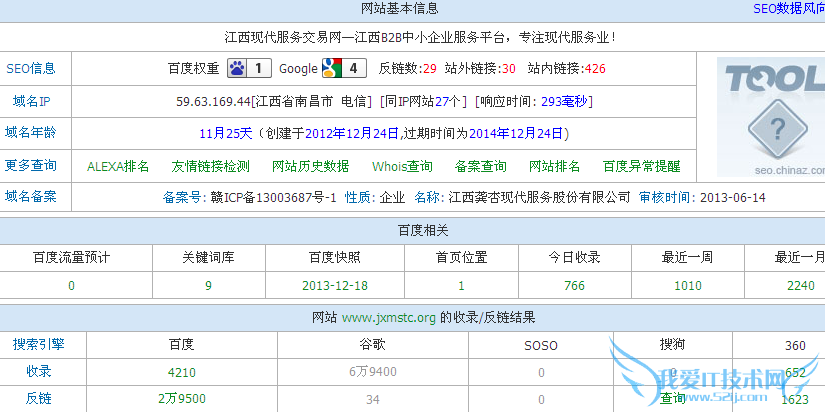The image size is (825, 412).
Task: Click the 域名IP row label
Action: click(x=32, y=102)
